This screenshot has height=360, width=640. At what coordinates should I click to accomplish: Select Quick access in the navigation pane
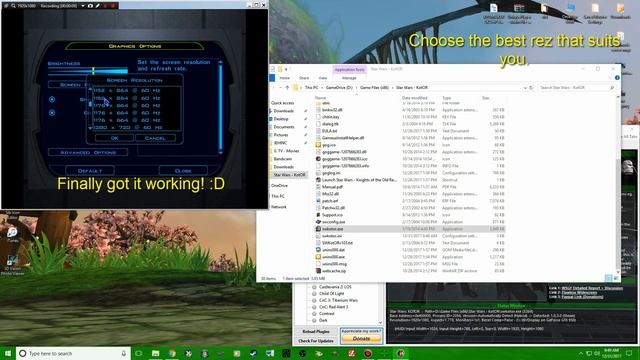(x=282, y=103)
